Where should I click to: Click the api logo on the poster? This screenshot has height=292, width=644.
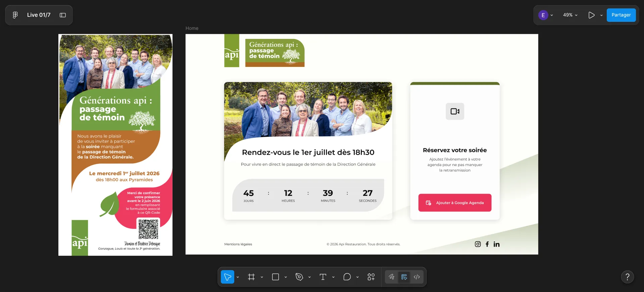[80, 238]
